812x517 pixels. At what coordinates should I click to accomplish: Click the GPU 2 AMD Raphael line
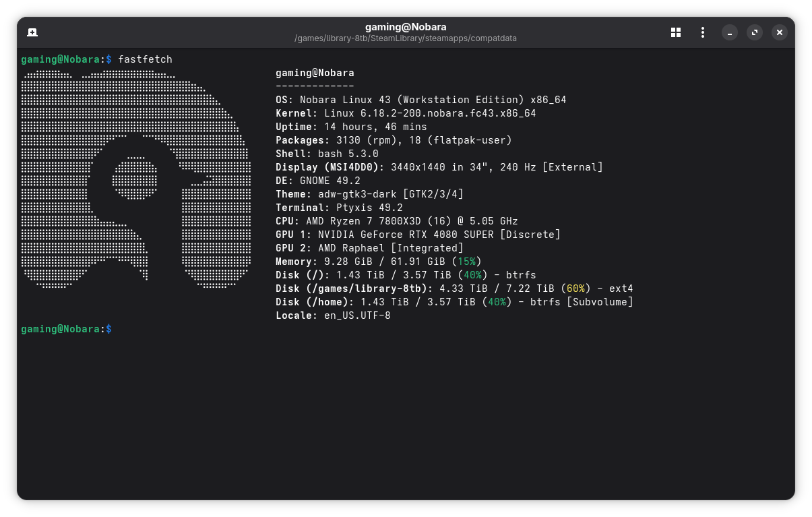click(x=369, y=248)
